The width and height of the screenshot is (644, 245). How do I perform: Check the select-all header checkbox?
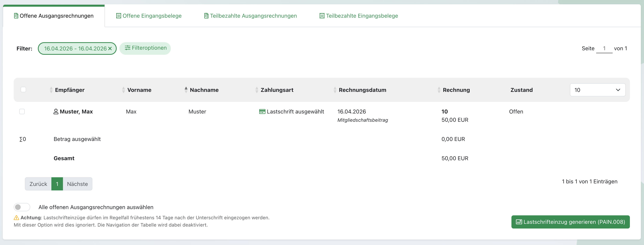[x=23, y=90]
